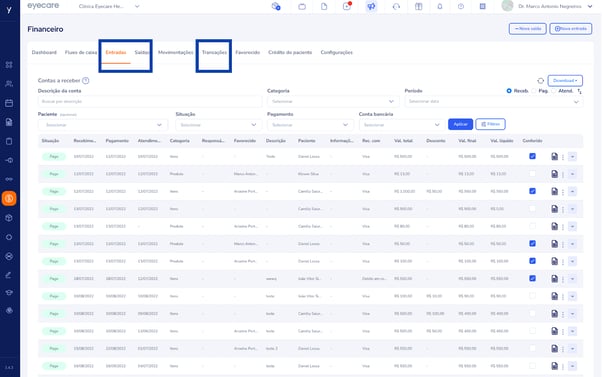Click the book manual icon in top bar
The width and height of the screenshot is (602, 377).
(x=418, y=7)
